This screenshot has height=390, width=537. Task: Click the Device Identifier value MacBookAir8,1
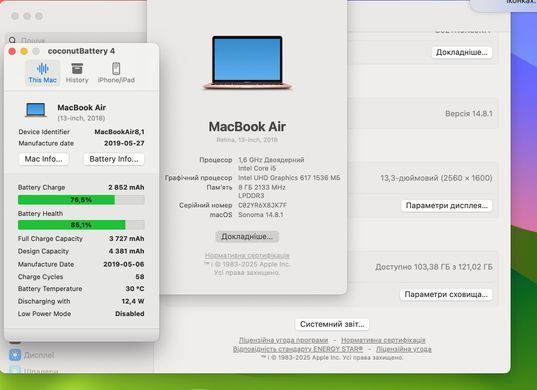point(119,132)
